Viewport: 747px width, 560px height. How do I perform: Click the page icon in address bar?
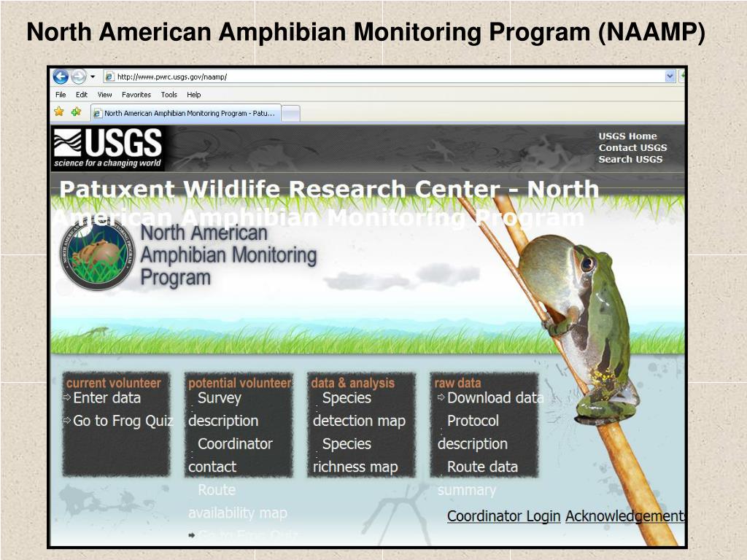[109, 77]
